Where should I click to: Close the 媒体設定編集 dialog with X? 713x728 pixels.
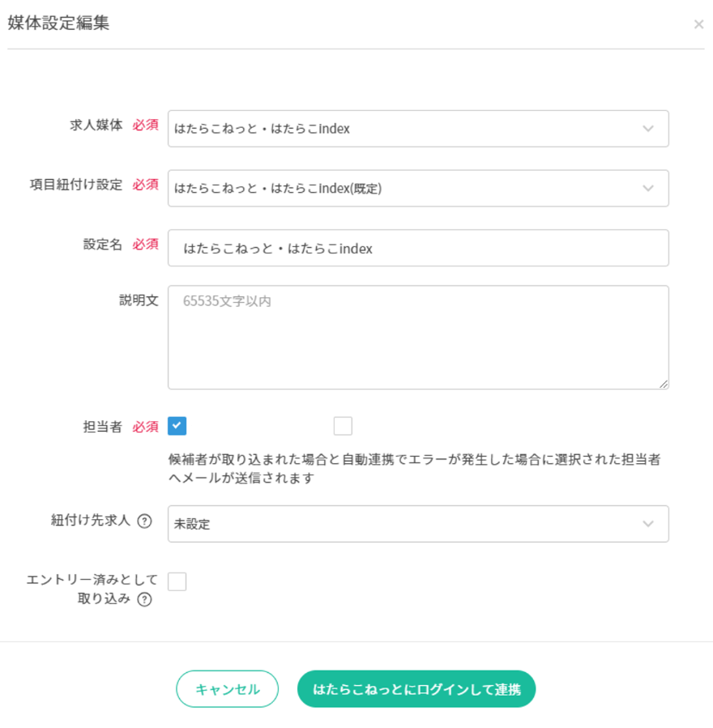tap(698, 24)
